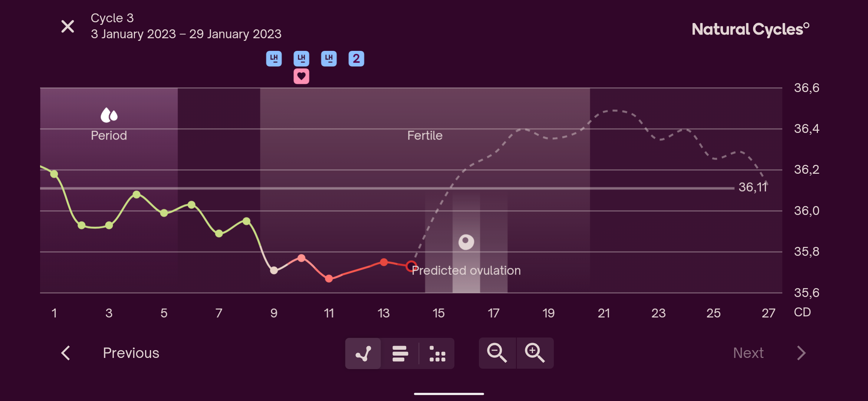868x401 pixels.
Task: Click the 36,11 average temperature line label
Action: tap(752, 187)
